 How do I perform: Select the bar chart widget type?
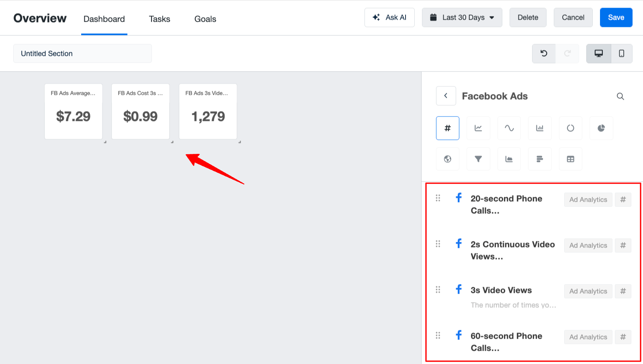pyautogui.click(x=540, y=128)
